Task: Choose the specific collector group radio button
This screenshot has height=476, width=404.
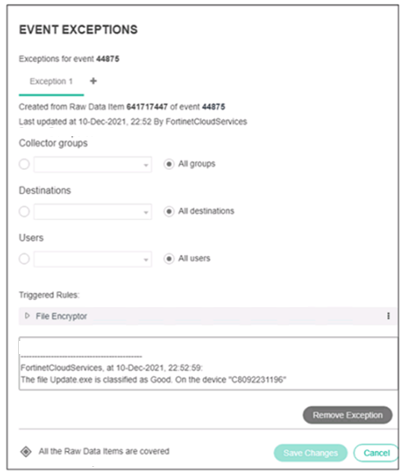Action: click(x=24, y=164)
